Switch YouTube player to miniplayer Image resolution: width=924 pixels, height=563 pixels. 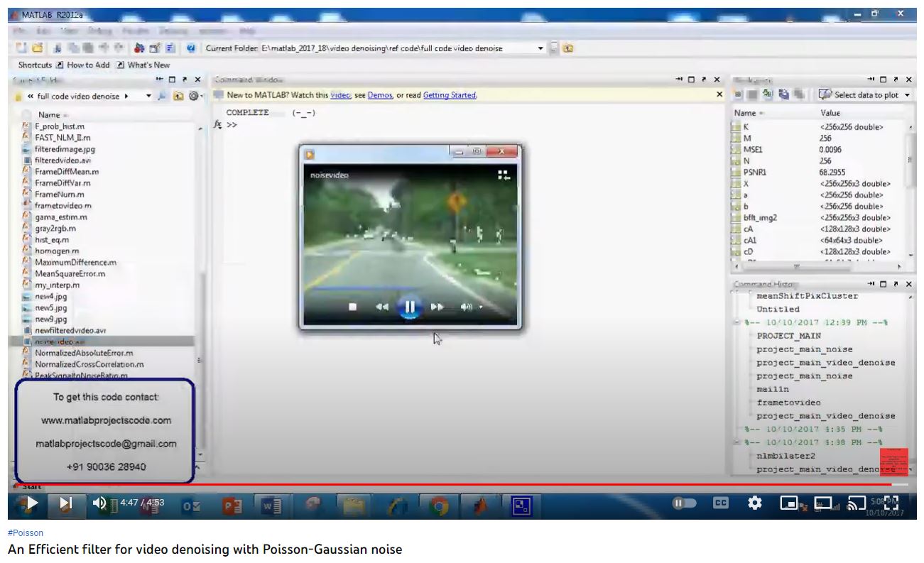coord(789,503)
